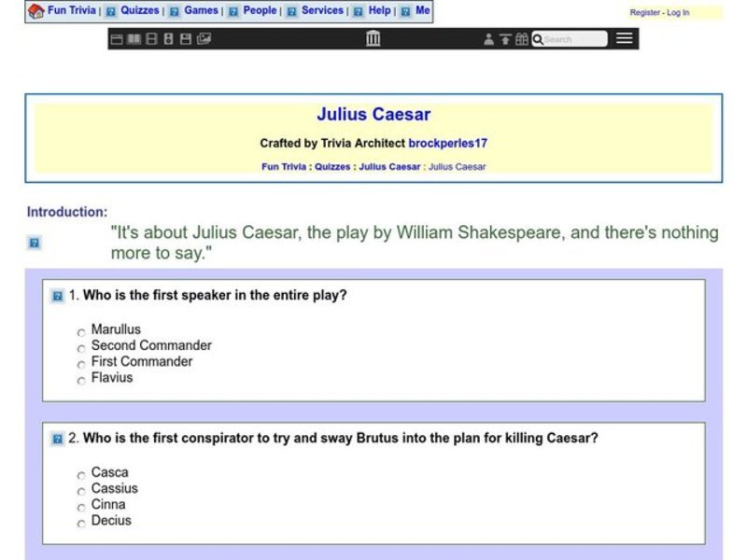747x560 pixels.
Task: Open the binoculars icon beside the search field
Action: tap(521, 39)
